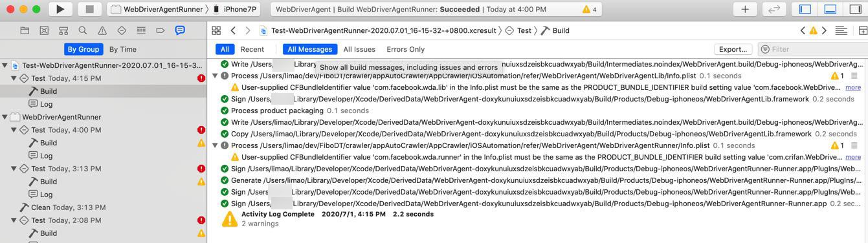The width and height of the screenshot is (868, 243).
Task: Collapse the Test Today, 4:15 PM entry
Action: click(14, 78)
